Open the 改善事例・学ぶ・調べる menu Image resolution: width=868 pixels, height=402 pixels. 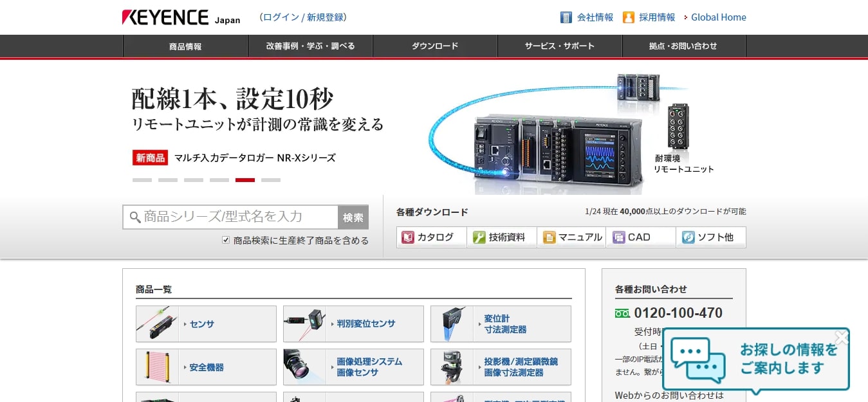(x=310, y=46)
